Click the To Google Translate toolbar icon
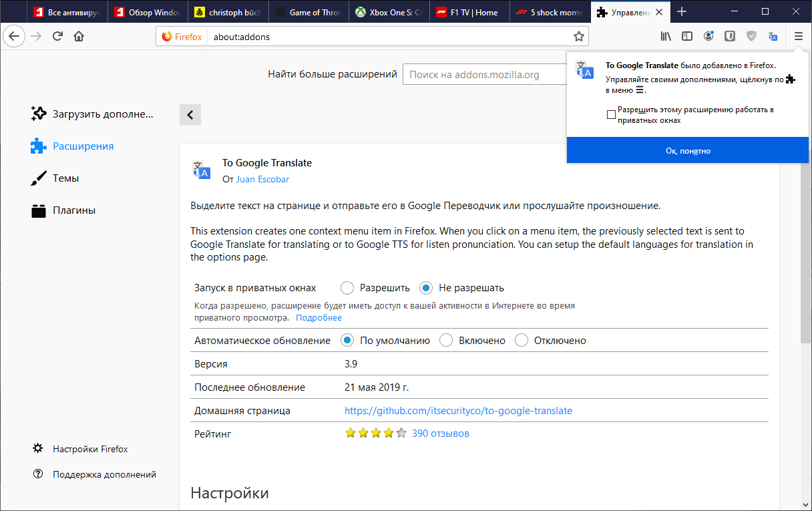This screenshot has height=511, width=812. coord(773,36)
